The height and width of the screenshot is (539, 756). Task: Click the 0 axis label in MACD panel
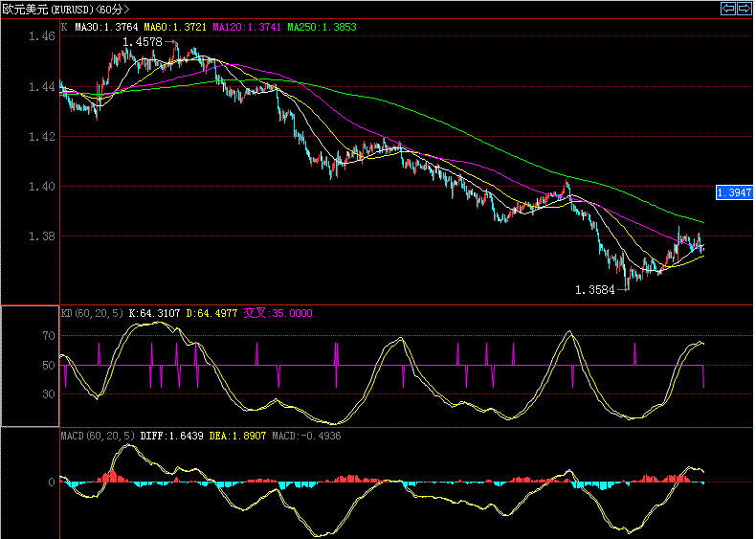(x=52, y=483)
